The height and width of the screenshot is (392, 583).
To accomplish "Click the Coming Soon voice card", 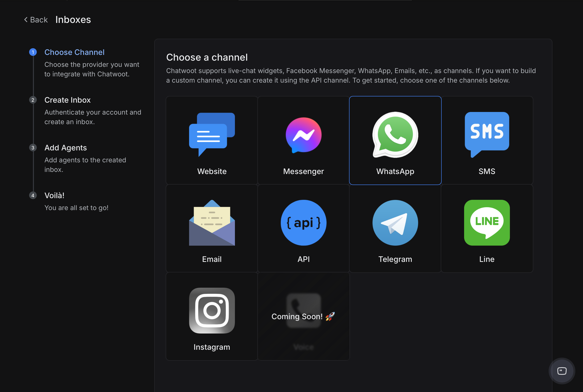I will pyautogui.click(x=303, y=316).
